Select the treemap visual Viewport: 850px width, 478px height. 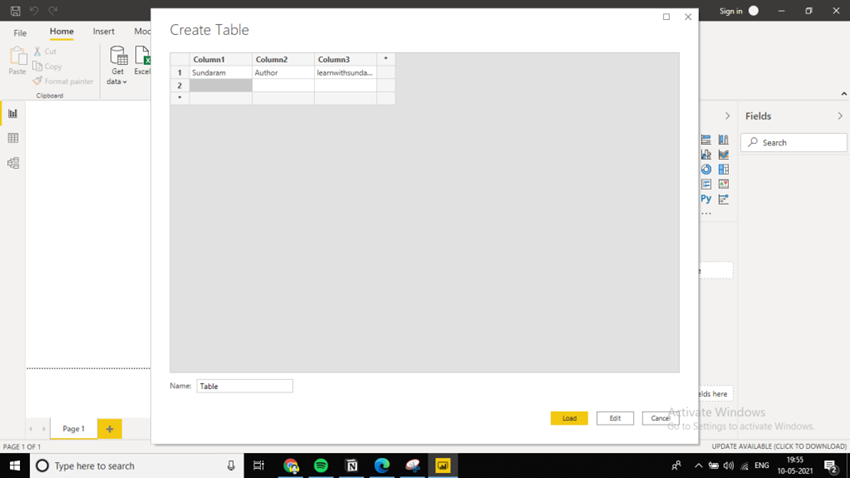(x=724, y=170)
